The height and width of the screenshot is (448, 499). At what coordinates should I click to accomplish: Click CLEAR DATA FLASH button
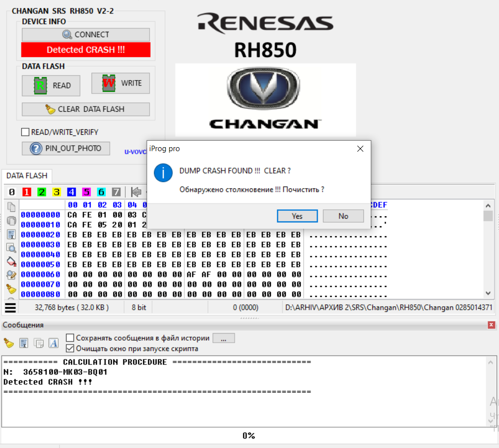point(85,109)
